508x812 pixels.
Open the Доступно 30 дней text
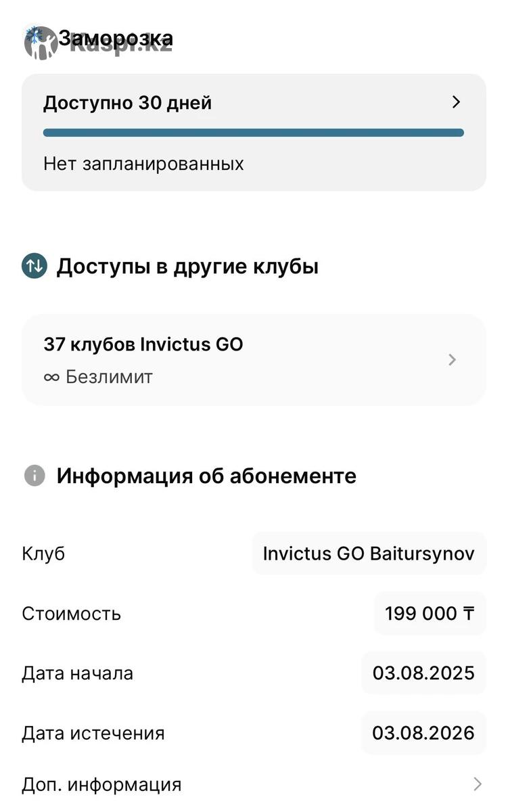pos(128,103)
